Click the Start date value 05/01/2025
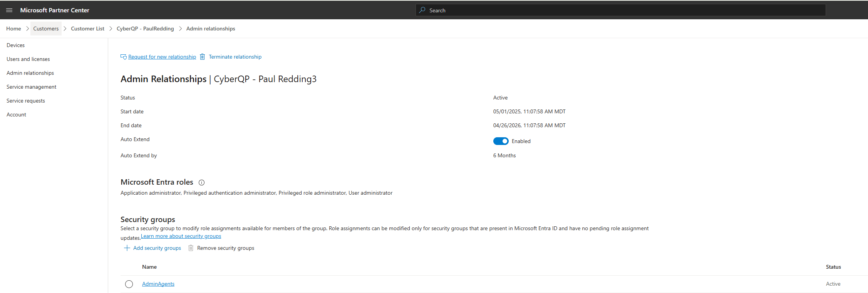 coord(530,111)
